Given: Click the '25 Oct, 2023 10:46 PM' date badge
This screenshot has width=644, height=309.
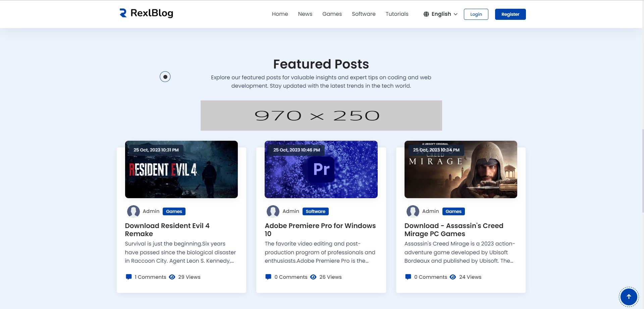Looking at the screenshot, I should (297, 150).
